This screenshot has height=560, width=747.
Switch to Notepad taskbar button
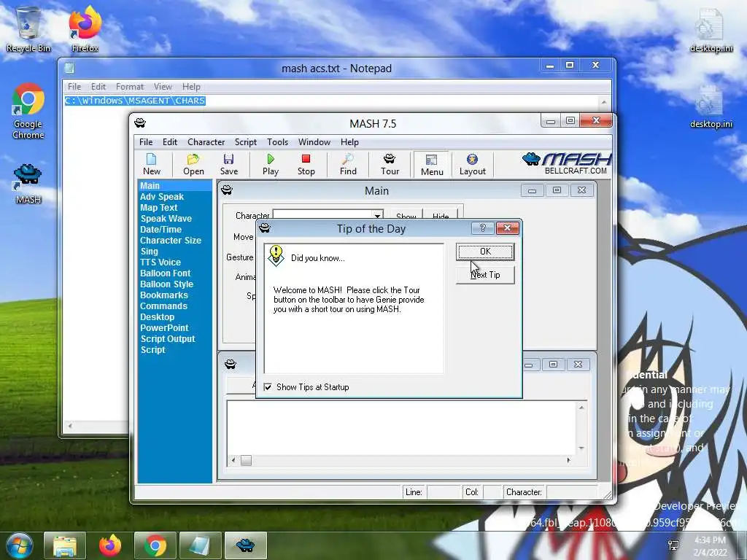click(x=201, y=545)
